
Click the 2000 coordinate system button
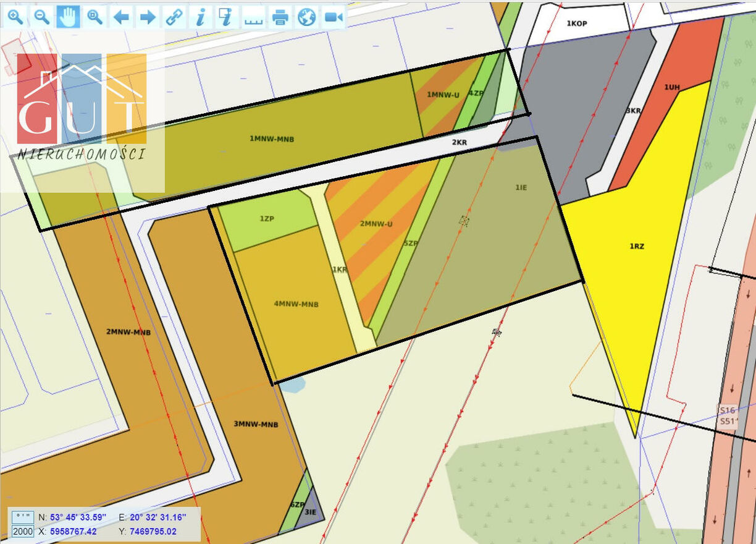(x=23, y=532)
